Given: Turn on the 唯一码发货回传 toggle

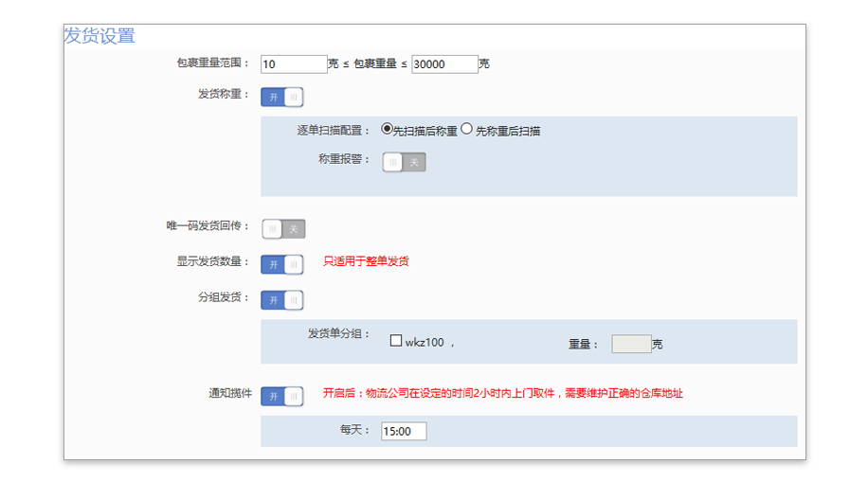Looking at the screenshot, I should 283,229.
